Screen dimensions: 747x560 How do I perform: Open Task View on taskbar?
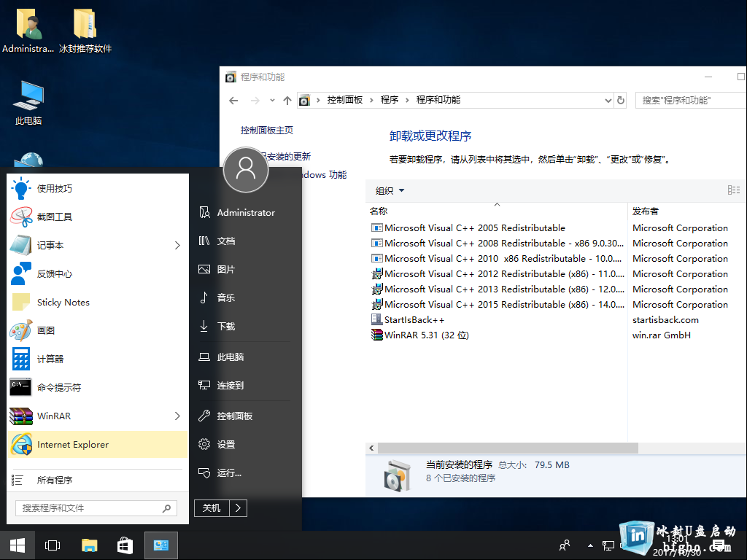(x=53, y=545)
